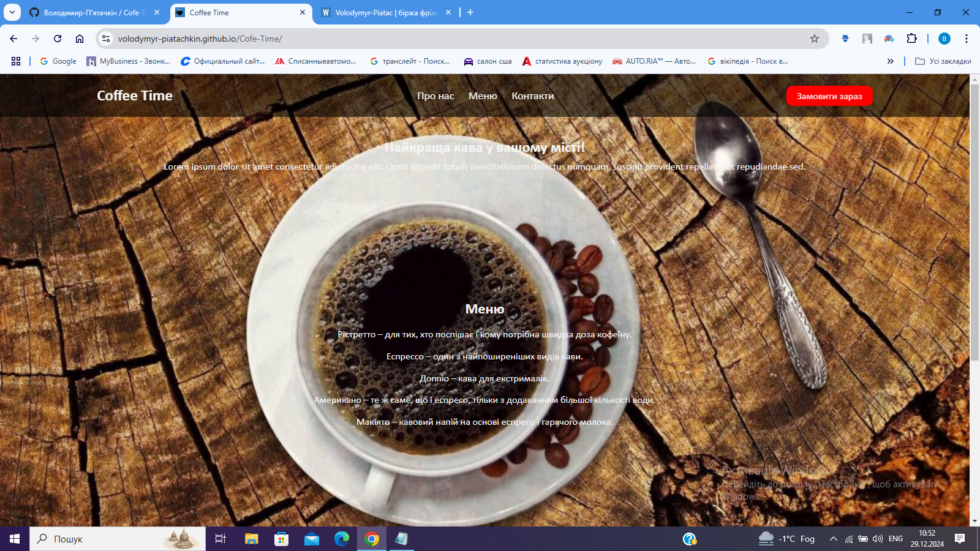Open the notification center
This screenshot has width=980, height=551.
point(960,539)
